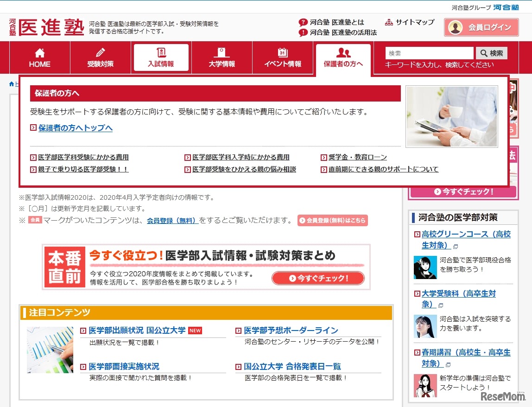Click the サイトマップ sitemap icon
Image resolution: width=532 pixels, height=407 pixels.
pyautogui.click(x=388, y=22)
